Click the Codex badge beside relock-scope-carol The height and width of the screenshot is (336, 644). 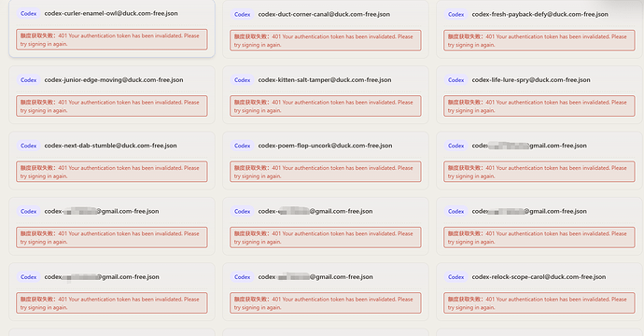(x=455, y=277)
